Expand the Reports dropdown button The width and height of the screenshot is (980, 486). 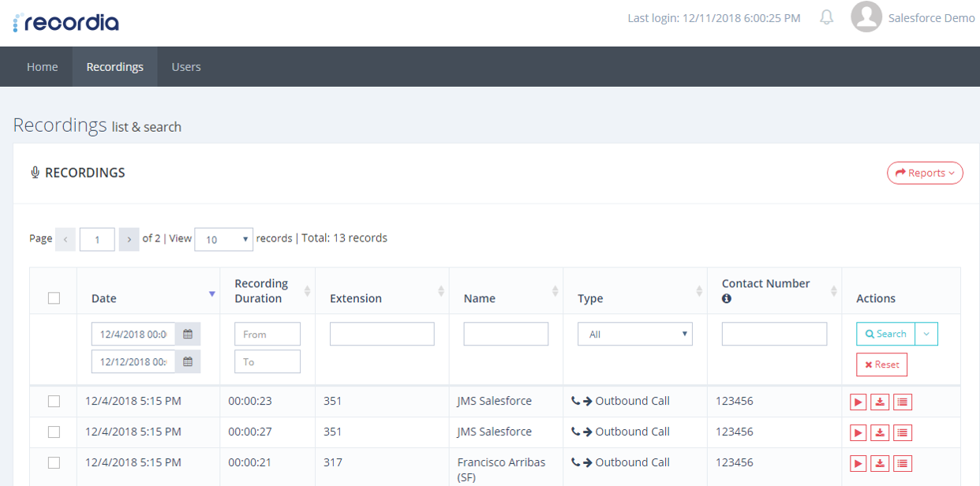[x=925, y=173]
